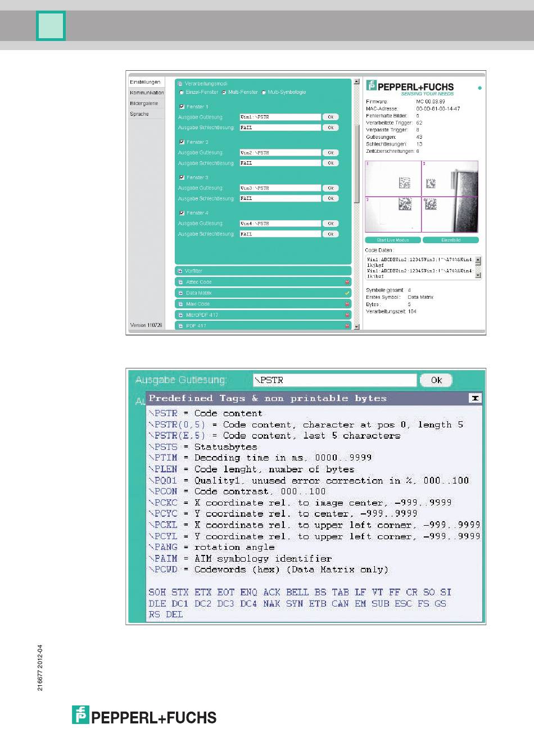Click up arrow of Code Daten scrollbar
The image size is (534, 756).
pos(478,260)
